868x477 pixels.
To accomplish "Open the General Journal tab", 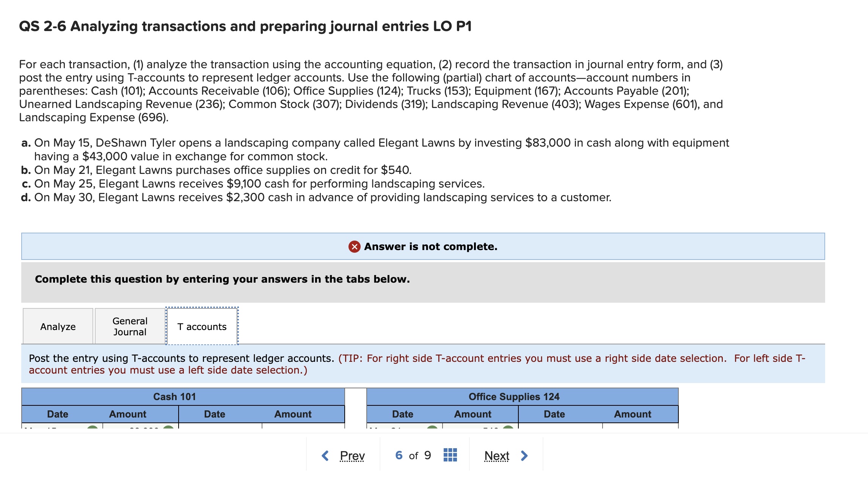I will (130, 327).
